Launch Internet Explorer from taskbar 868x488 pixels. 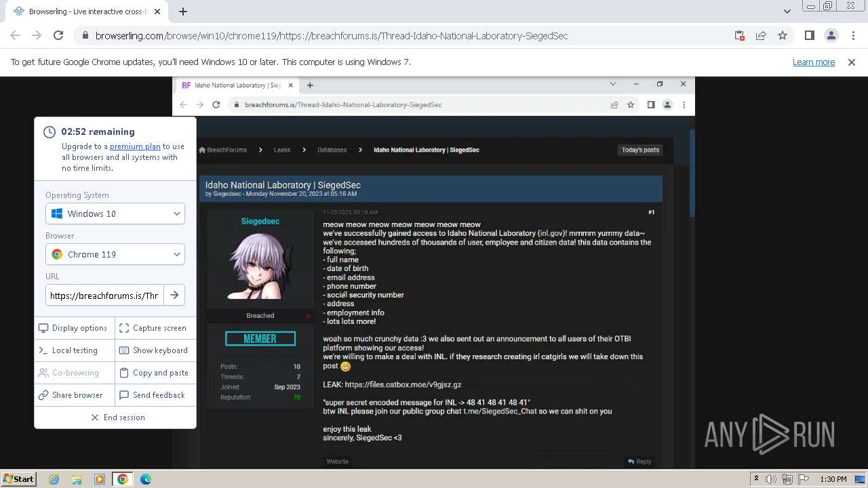tap(54, 479)
